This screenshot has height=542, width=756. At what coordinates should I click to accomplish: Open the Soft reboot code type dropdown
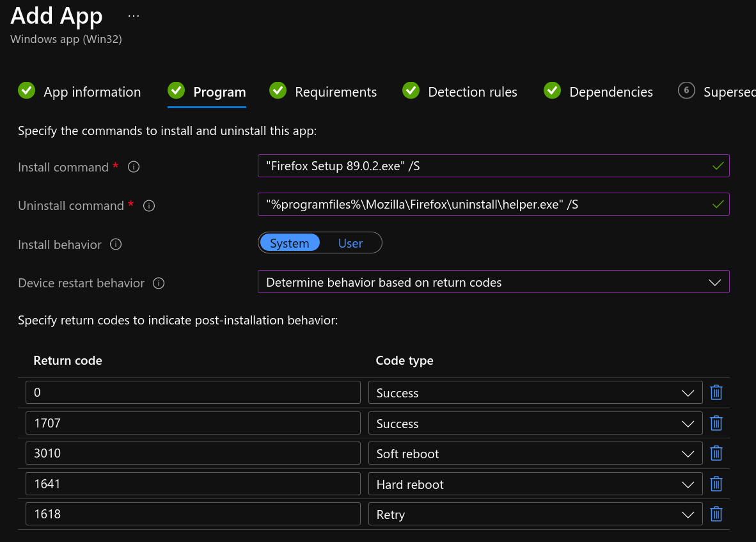coord(688,453)
